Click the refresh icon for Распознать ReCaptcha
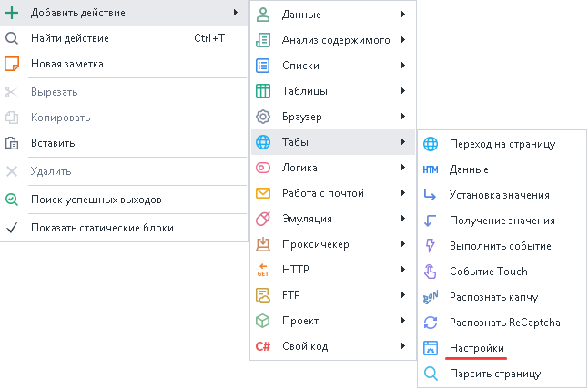 click(431, 323)
